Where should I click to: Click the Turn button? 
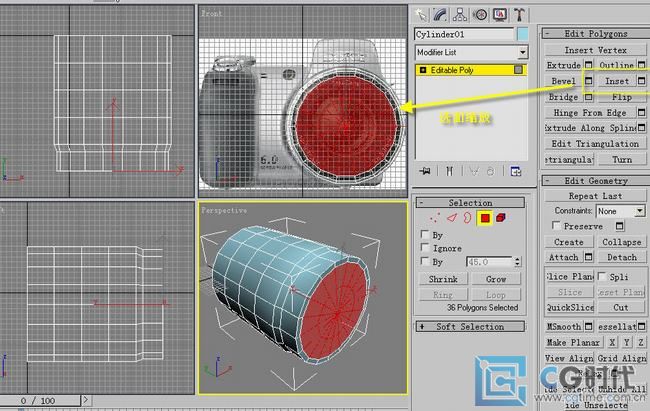pyautogui.click(x=622, y=160)
